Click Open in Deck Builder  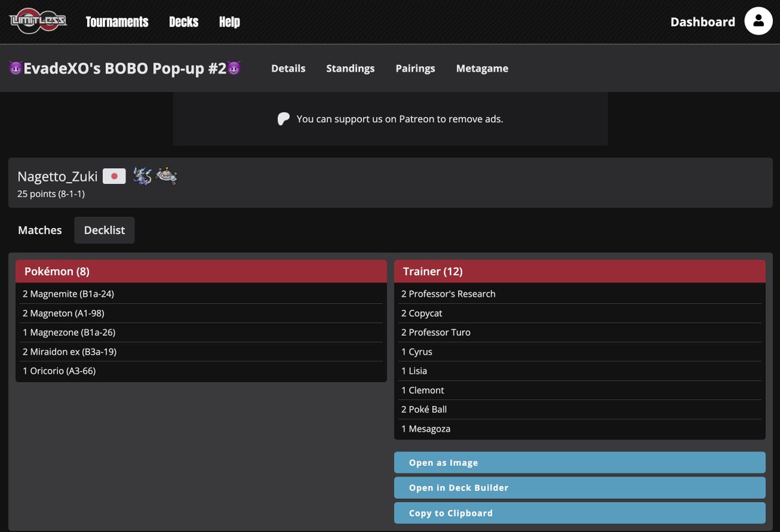(580, 488)
